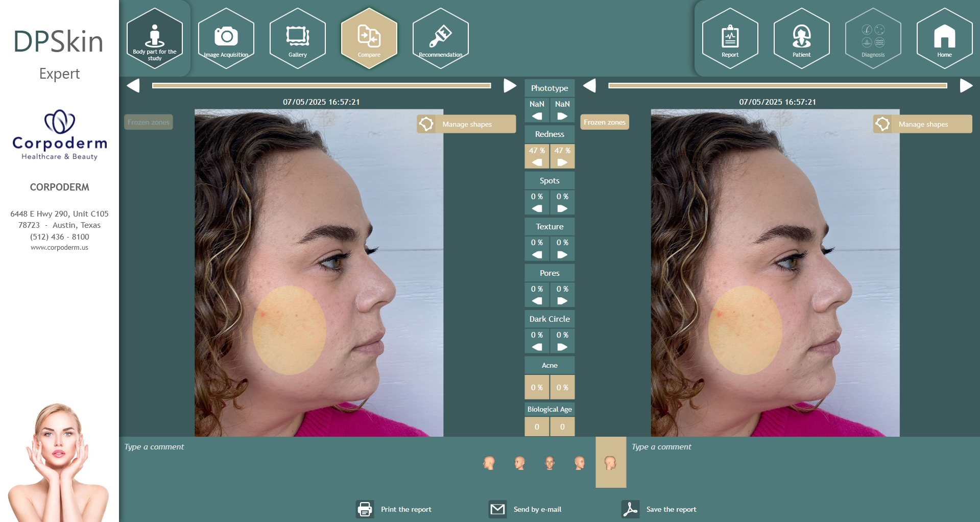Open the Diagnosis hexagon
This screenshot has width=980, height=522.
[x=873, y=38]
